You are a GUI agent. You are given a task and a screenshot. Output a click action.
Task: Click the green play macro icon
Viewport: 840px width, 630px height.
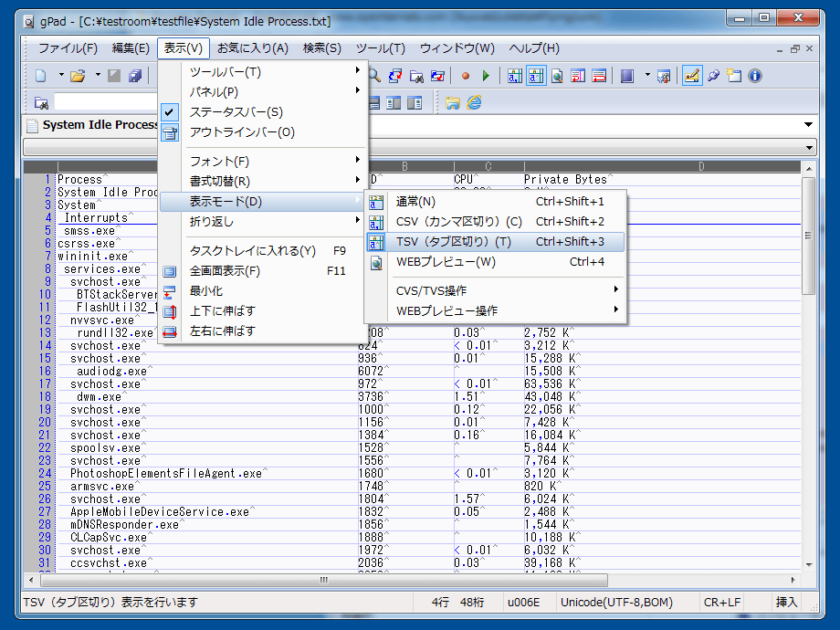[x=486, y=76]
